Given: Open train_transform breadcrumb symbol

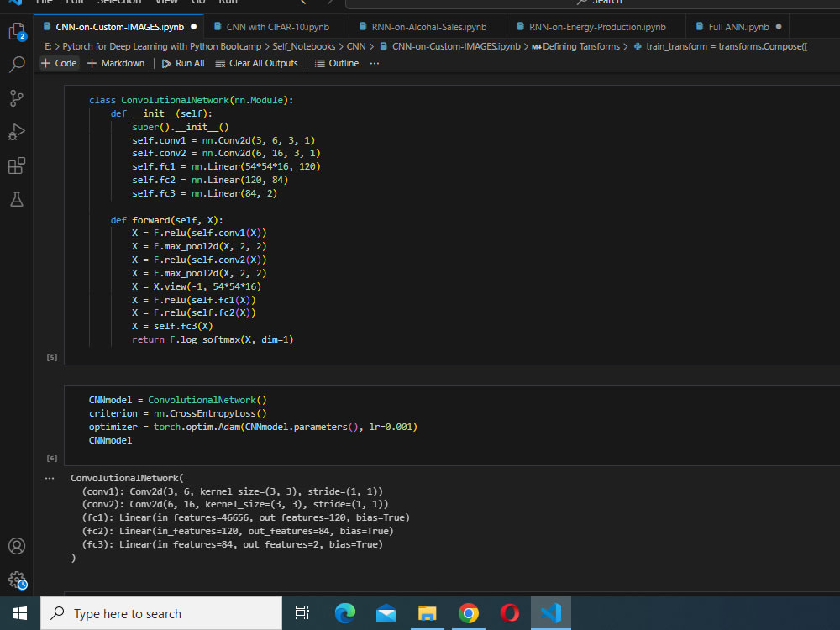Looking at the screenshot, I should 721,46.
